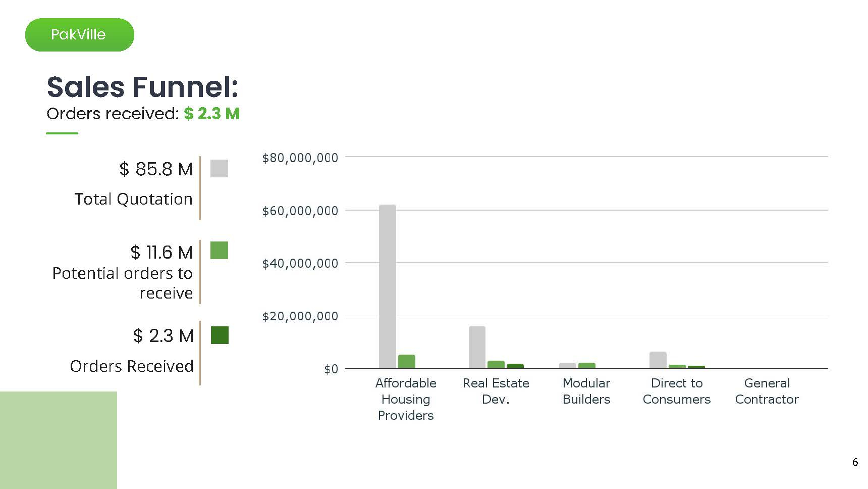
Task: Click the slide page number 6
Action: [x=855, y=462]
